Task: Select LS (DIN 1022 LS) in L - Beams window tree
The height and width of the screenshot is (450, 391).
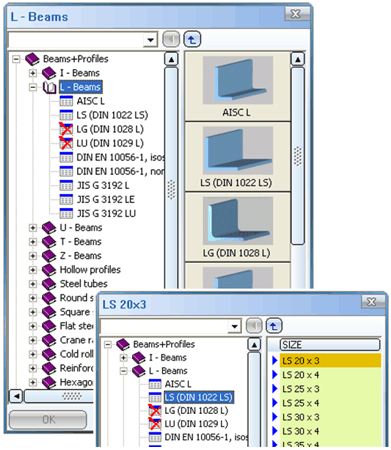Action: [x=112, y=115]
